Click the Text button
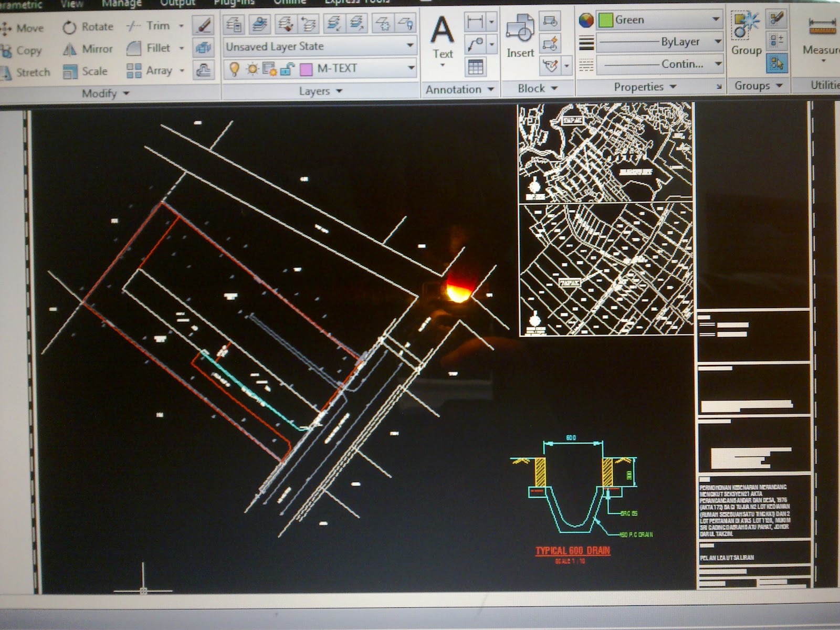This screenshot has height=630, width=840. coord(443,40)
